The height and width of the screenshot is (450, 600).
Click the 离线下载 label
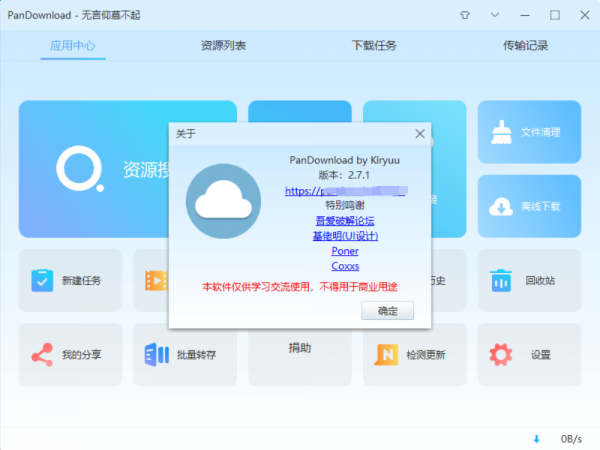[x=540, y=207]
